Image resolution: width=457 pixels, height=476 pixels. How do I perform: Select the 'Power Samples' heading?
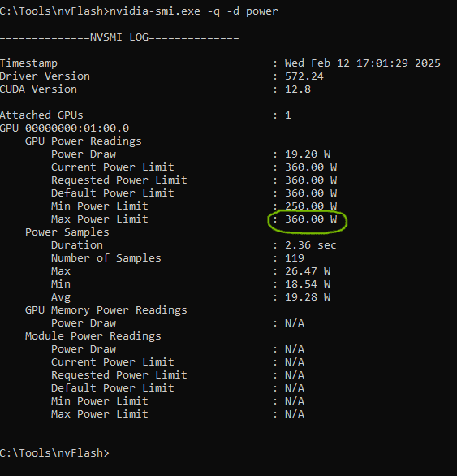coord(67,232)
